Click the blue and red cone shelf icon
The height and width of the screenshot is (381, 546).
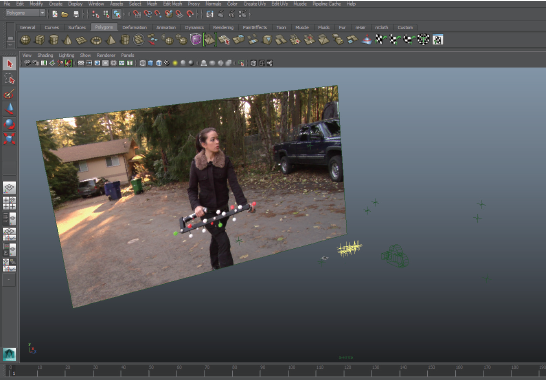coord(366,40)
